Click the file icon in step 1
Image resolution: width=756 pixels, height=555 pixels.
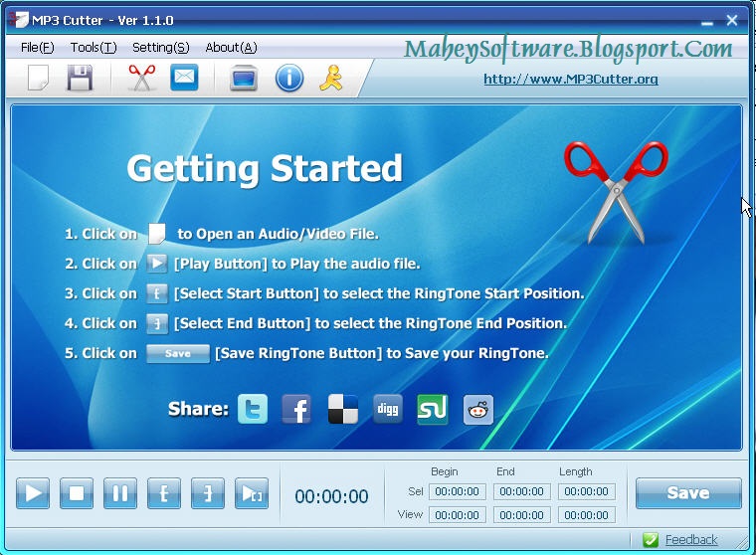[157, 234]
